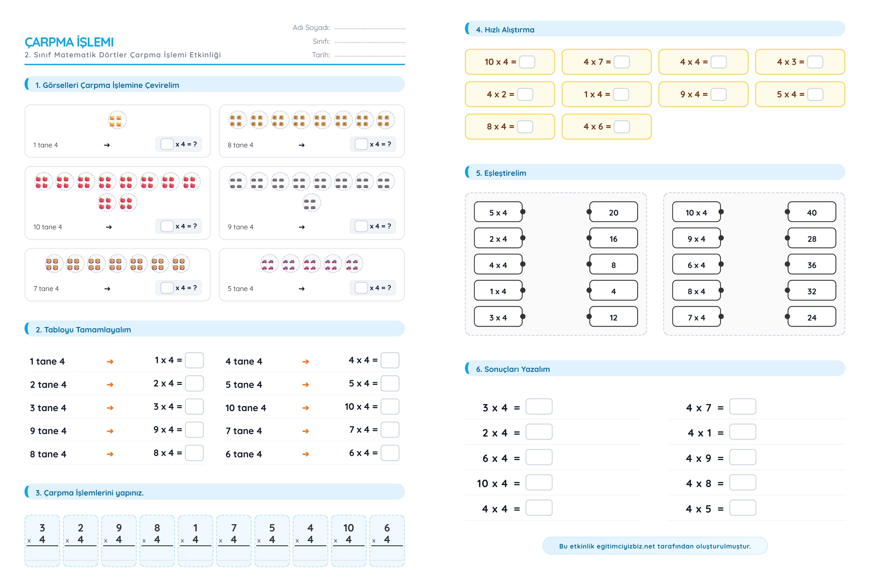The height and width of the screenshot is (588, 870).
Task: Click the blank box before x 4 under 1 tane 4
Action: (x=167, y=144)
